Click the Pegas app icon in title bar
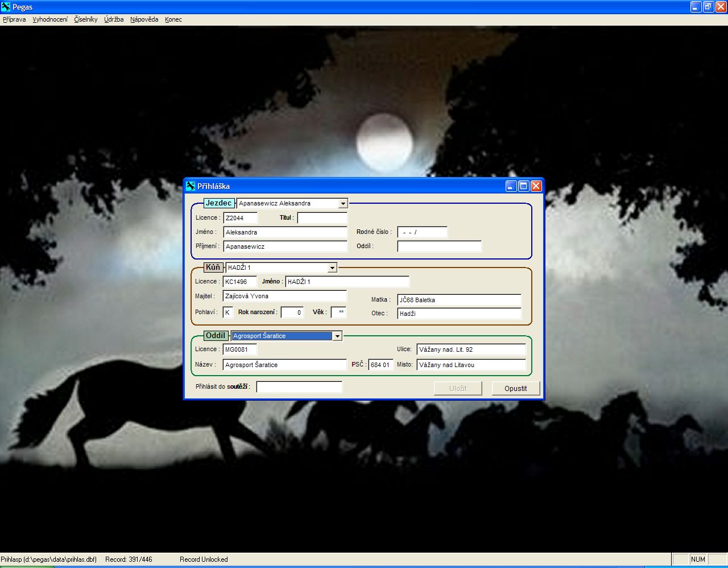The width and height of the screenshot is (728, 568). pyautogui.click(x=6, y=7)
